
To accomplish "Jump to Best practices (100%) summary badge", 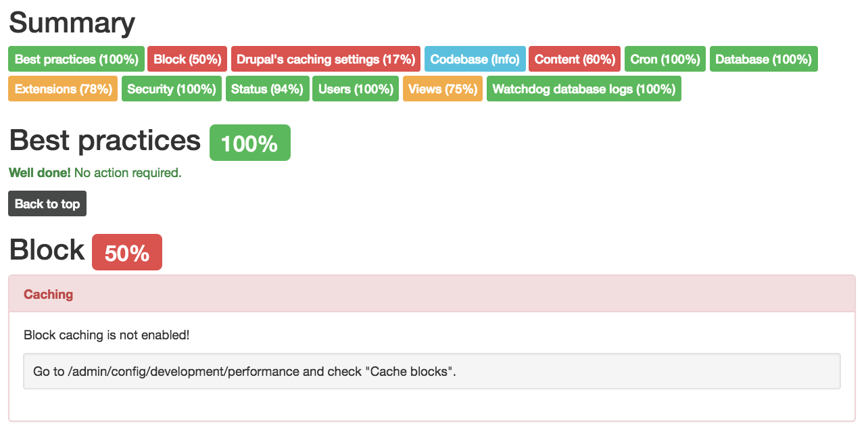I will tap(76, 59).
